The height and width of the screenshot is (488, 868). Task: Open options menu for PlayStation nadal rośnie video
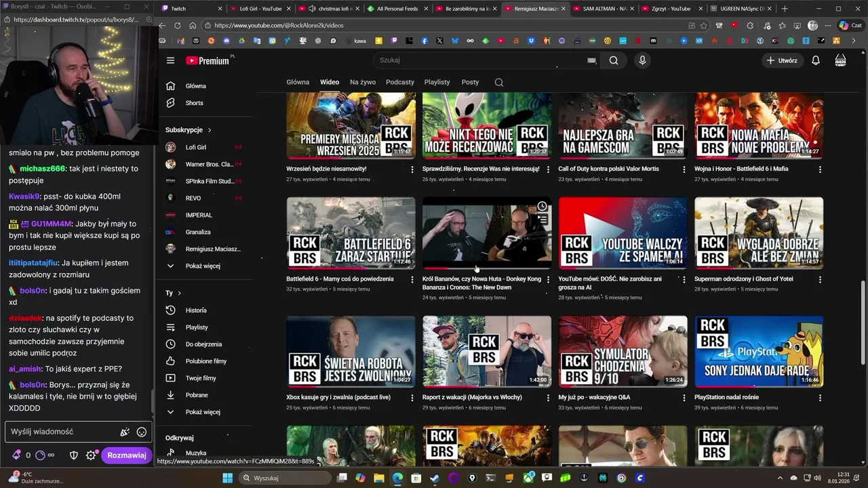coord(820,398)
